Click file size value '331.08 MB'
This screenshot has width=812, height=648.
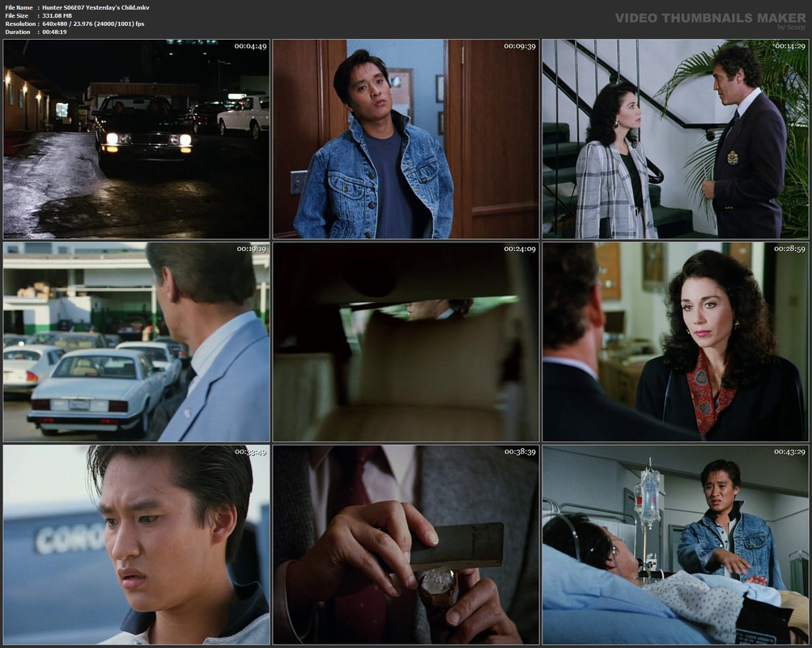57,16
